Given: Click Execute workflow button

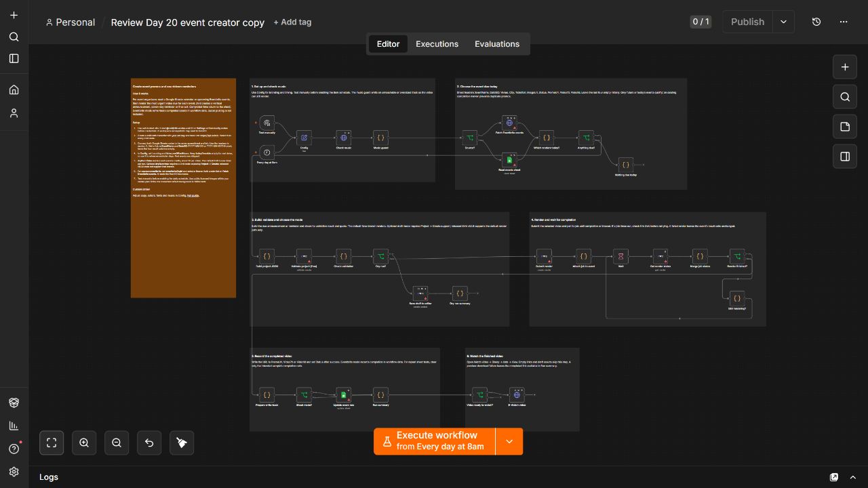Looking at the screenshot, I should pyautogui.click(x=435, y=441).
